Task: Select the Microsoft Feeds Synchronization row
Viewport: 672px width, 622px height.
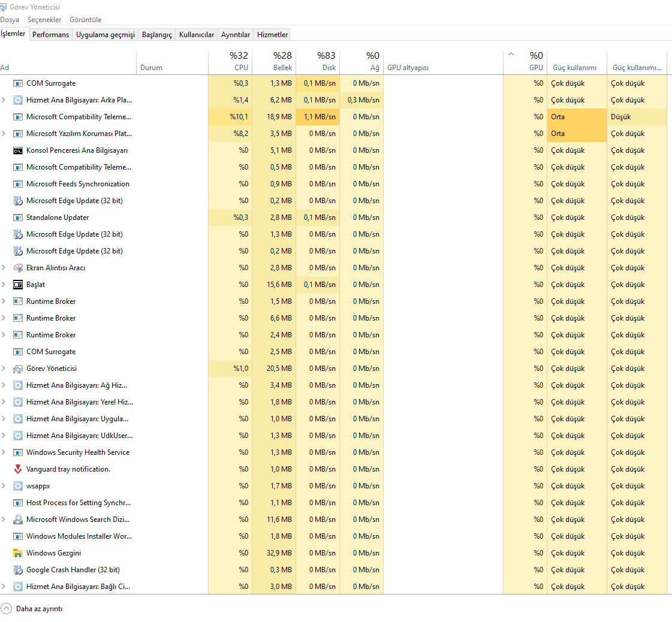Action: point(333,184)
